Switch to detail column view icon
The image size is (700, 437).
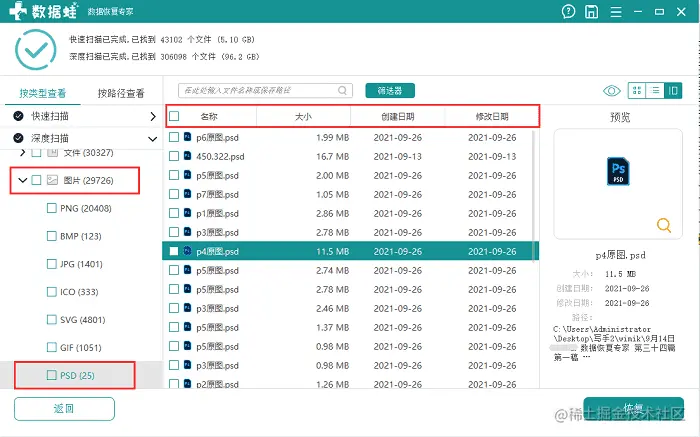[673, 91]
